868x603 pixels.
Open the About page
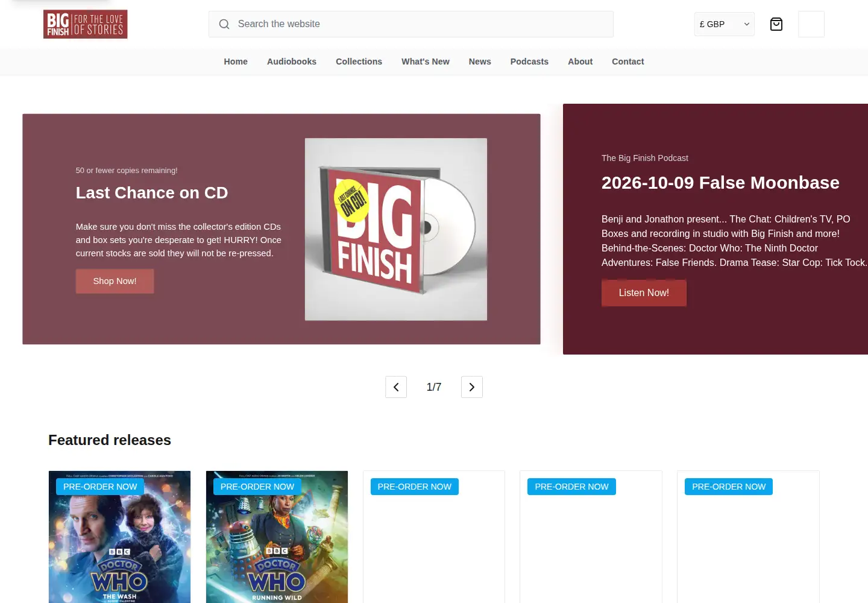(580, 62)
